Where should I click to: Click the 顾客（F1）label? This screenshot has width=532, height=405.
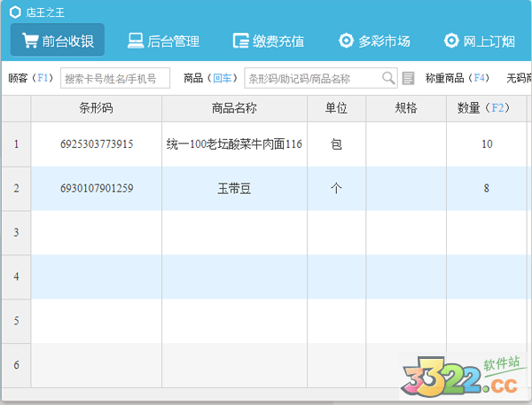31,78
